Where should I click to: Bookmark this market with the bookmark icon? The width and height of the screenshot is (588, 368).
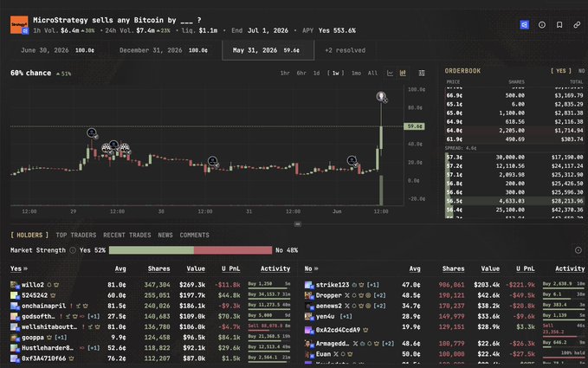tap(559, 25)
